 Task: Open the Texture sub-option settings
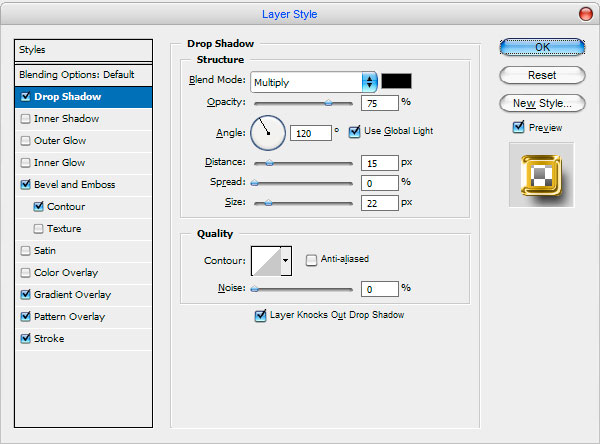[64, 229]
